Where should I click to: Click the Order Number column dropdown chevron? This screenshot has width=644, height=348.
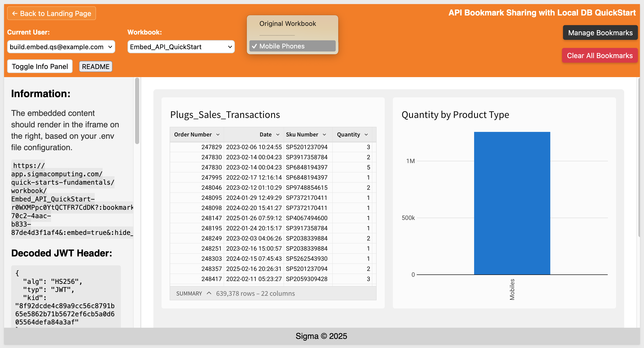pos(218,135)
